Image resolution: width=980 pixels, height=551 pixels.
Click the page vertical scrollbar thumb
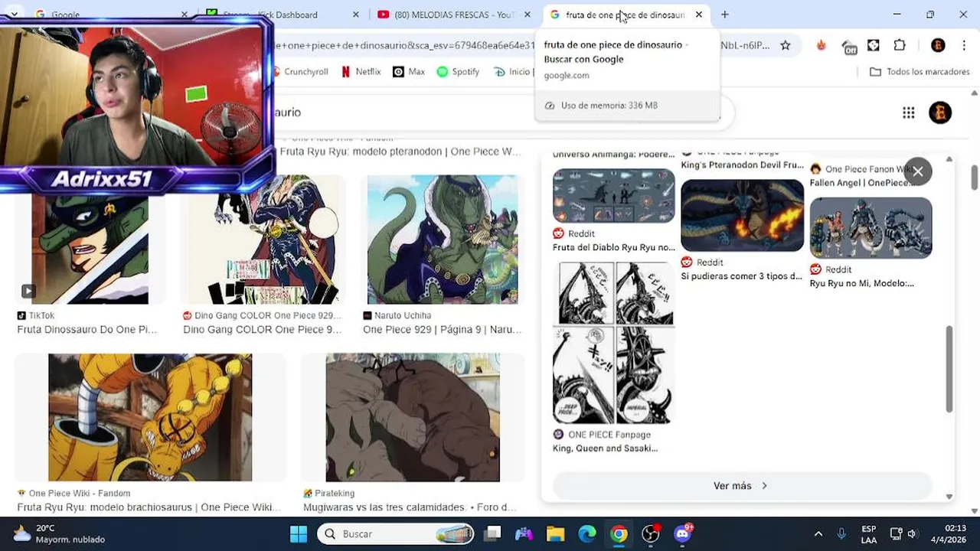coord(975,177)
